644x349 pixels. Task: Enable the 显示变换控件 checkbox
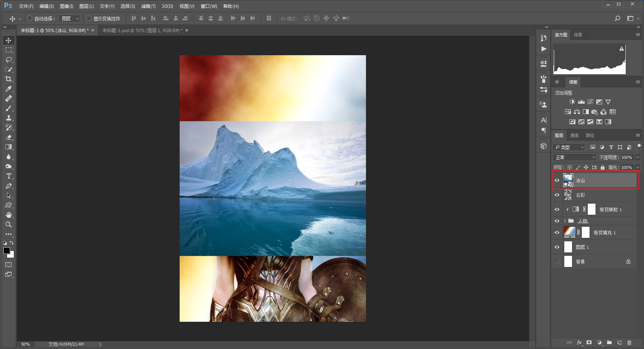89,18
